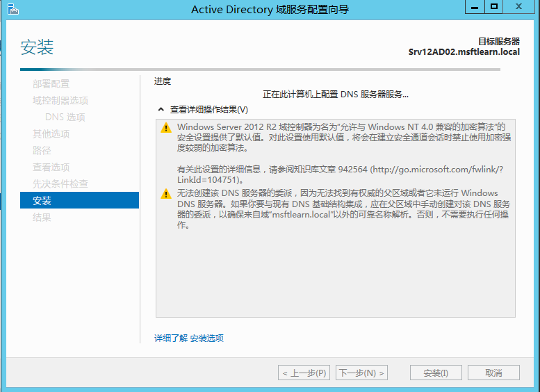This screenshot has width=540, height=392.
Task: Open the DNS 选项 step
Action: coord(65,117)
